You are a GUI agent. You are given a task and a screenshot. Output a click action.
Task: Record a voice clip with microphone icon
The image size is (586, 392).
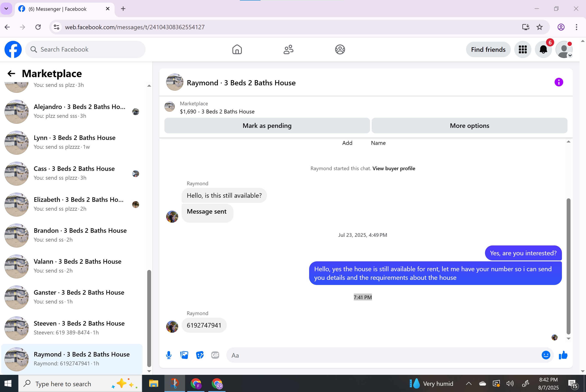click(169, 355)
